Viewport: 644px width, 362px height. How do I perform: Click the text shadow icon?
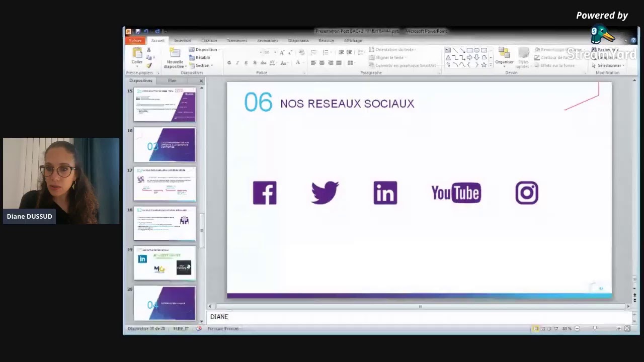(255, 63)
